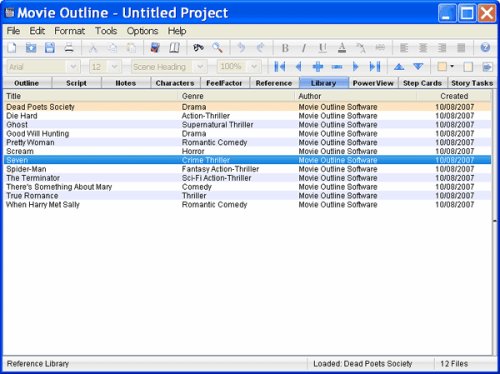Open help question mark icon
The height and width of the screenshot is (374, 500).
[485, 48]
